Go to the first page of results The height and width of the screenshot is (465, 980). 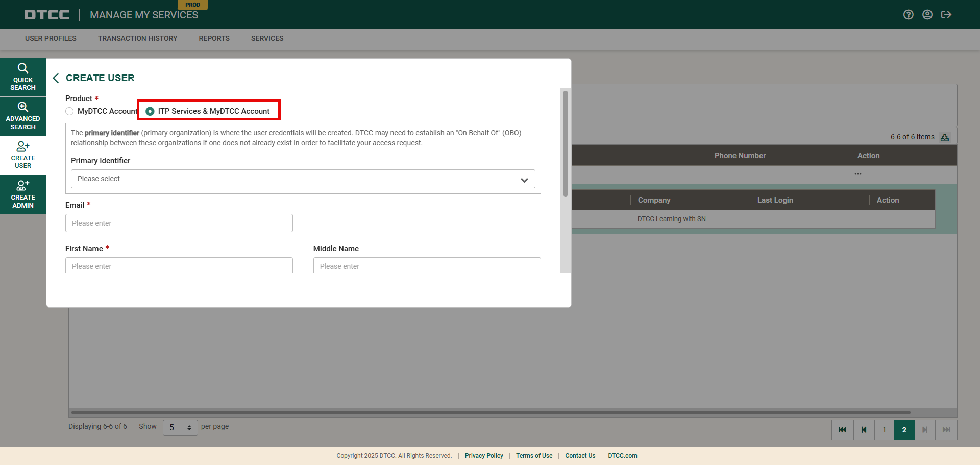(842, 430)
